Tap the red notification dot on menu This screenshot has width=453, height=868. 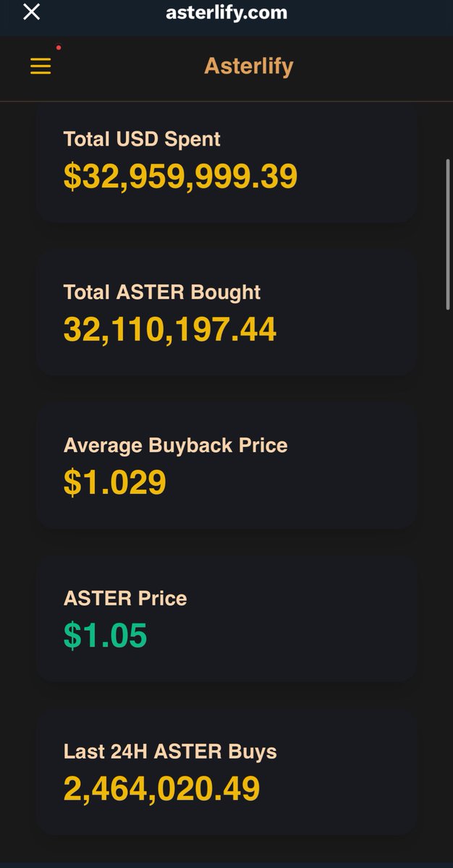[59, 48]
